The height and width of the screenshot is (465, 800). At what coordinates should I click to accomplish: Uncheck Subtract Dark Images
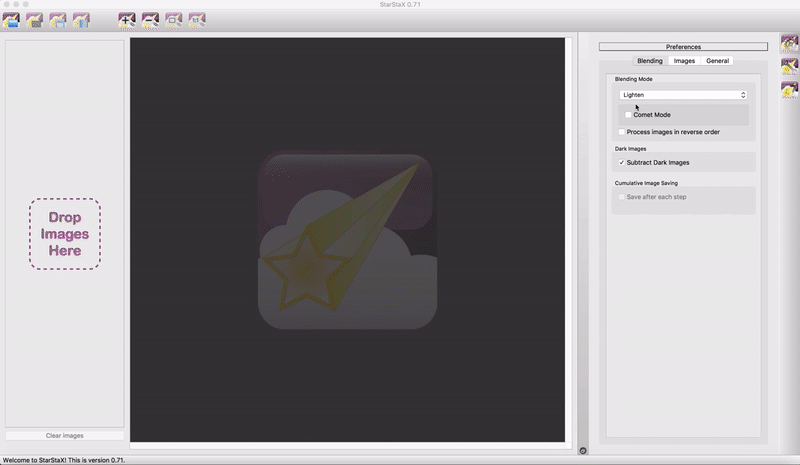tap(621, 162)
